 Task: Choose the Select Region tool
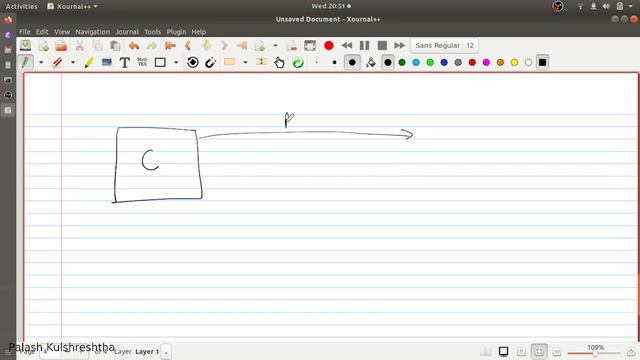coord(229,62)
